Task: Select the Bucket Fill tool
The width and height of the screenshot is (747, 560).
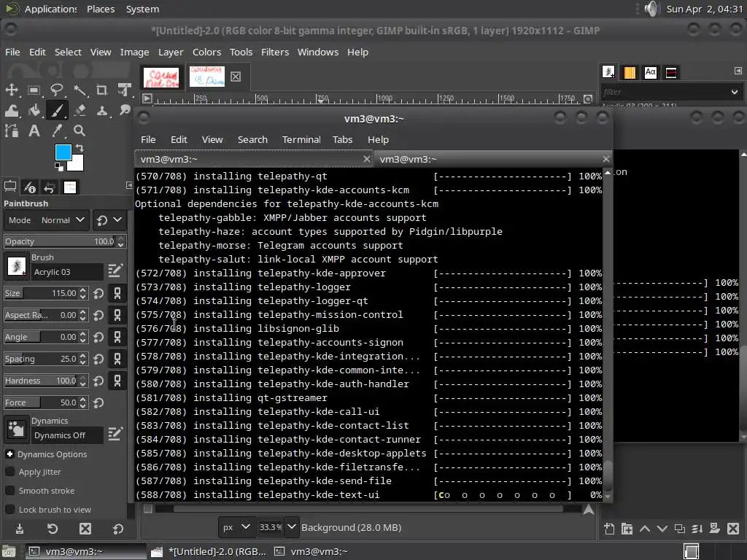Action: 34,111
